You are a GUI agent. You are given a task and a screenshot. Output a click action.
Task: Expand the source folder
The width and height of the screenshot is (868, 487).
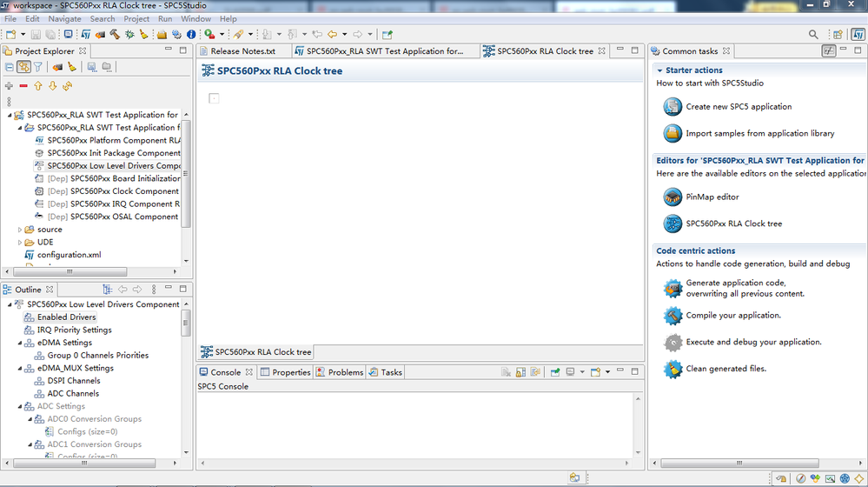pyautogui.click(x=20, y=230)
